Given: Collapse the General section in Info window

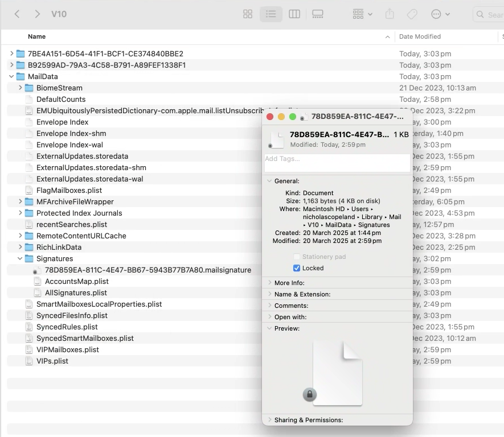Looking at the screenshot, I should (269, 181).
